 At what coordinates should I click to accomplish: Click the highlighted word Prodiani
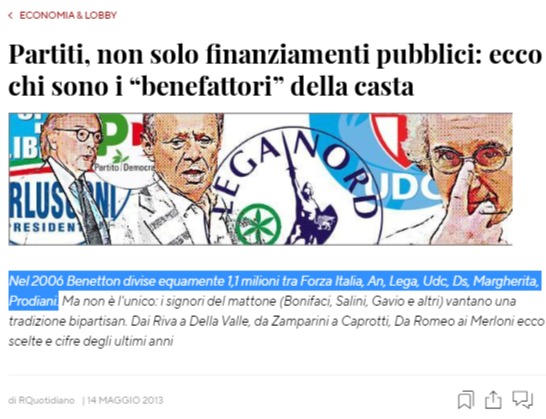[x=33, y=301]
